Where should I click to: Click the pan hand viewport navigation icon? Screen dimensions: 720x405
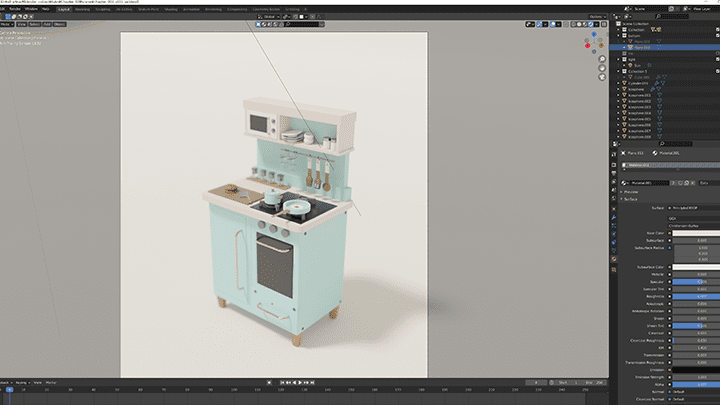(602, 68)
